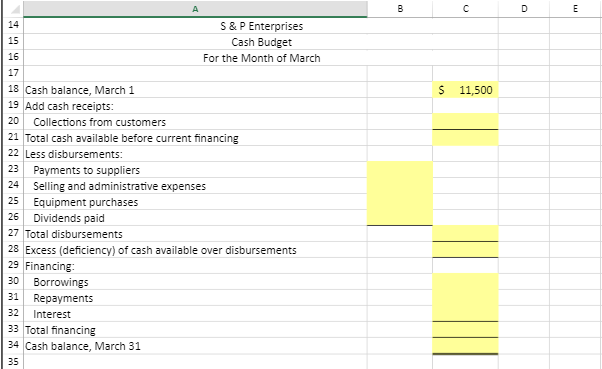The image size is (602, 369).
Task: Click column B cell for Equipment purchases
Action: pyautogui.click(x=400, y=202)
